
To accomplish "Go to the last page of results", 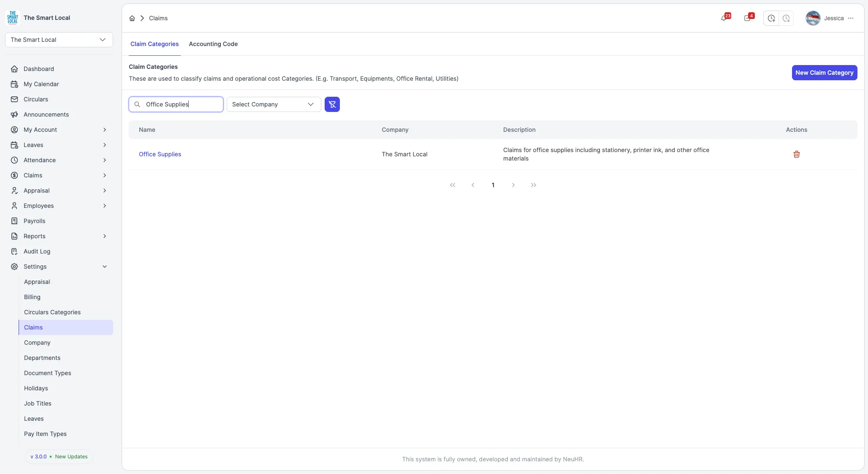I will coord(534,185).
